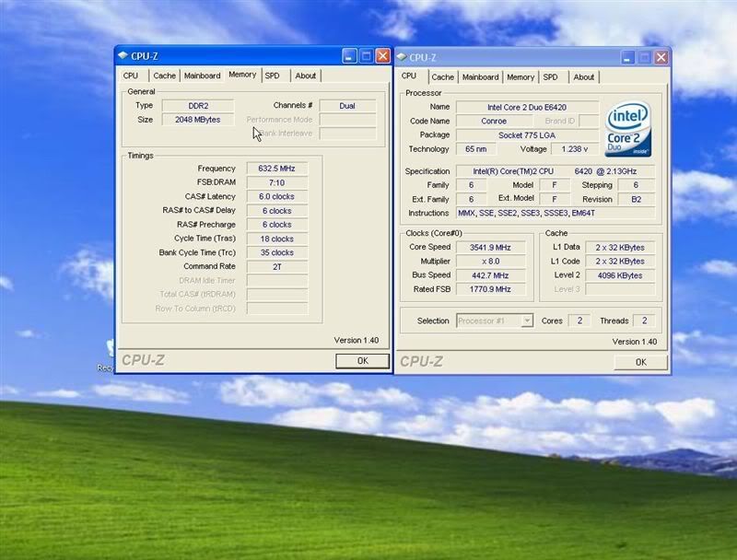
Task: Click the memory Size value 2048 MBytes
Action: coord(198,120)
